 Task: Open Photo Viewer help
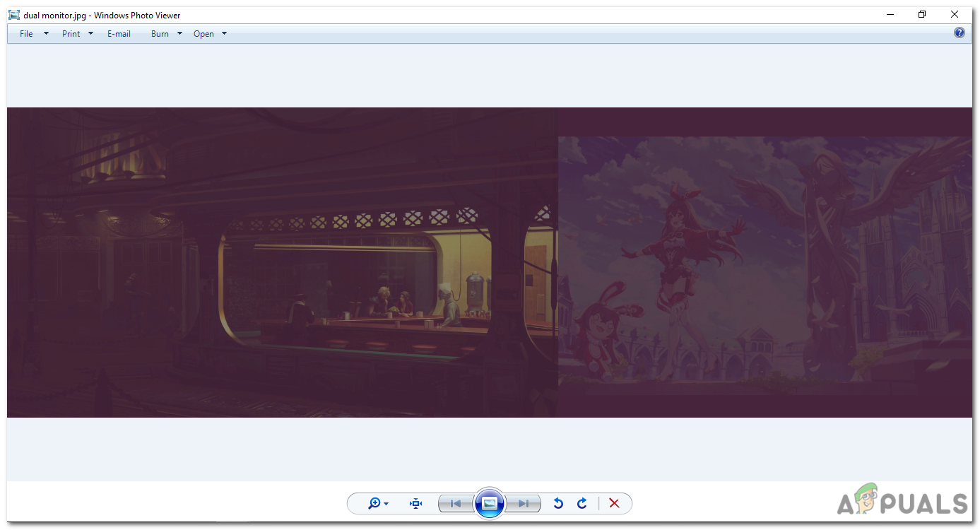959,33
